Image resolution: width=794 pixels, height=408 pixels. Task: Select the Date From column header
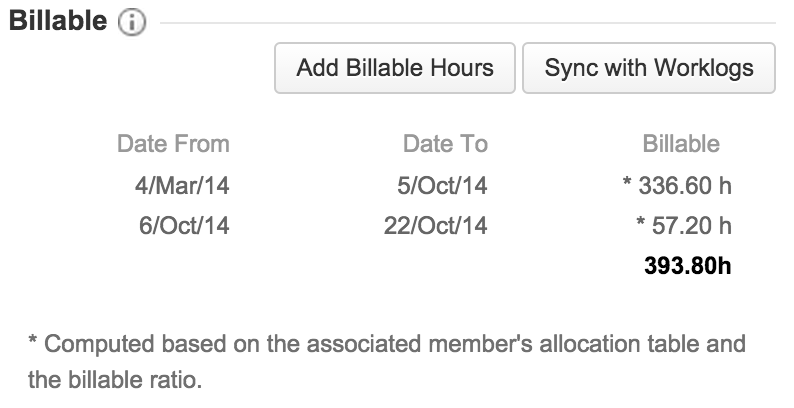(x=173, y=144)
